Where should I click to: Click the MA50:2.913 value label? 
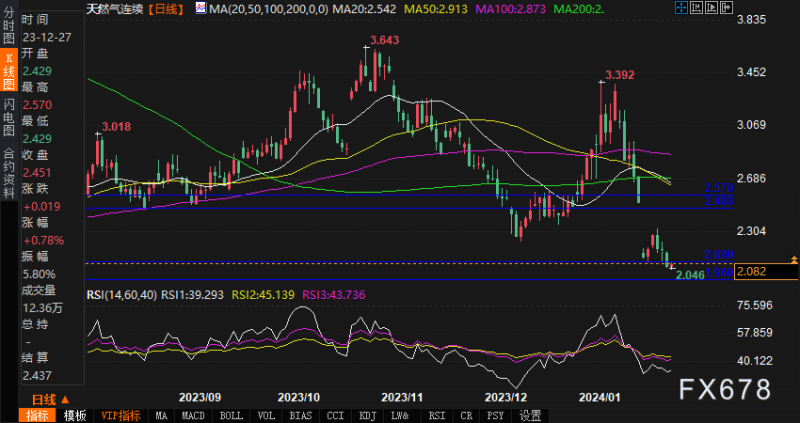[437, 8]
